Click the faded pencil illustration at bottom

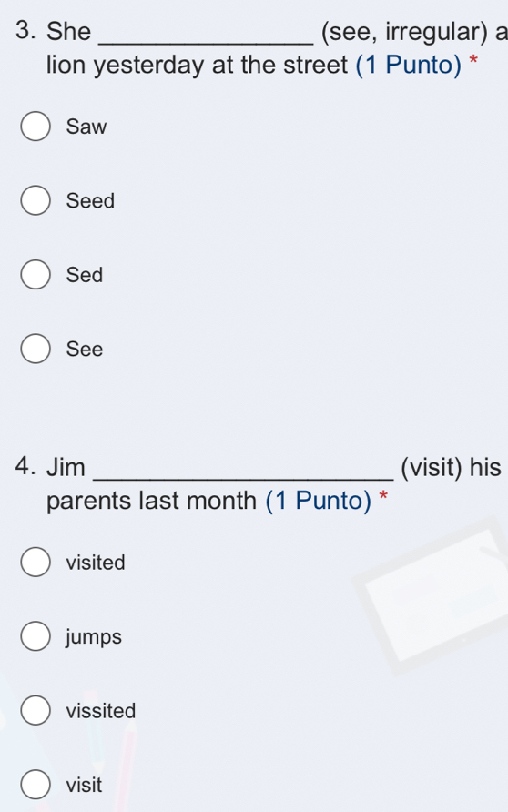111,751
